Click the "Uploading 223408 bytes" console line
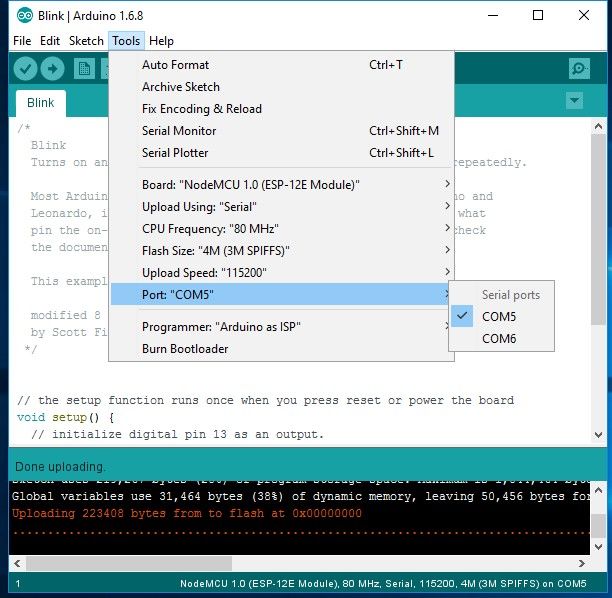 tap(187, 513)
